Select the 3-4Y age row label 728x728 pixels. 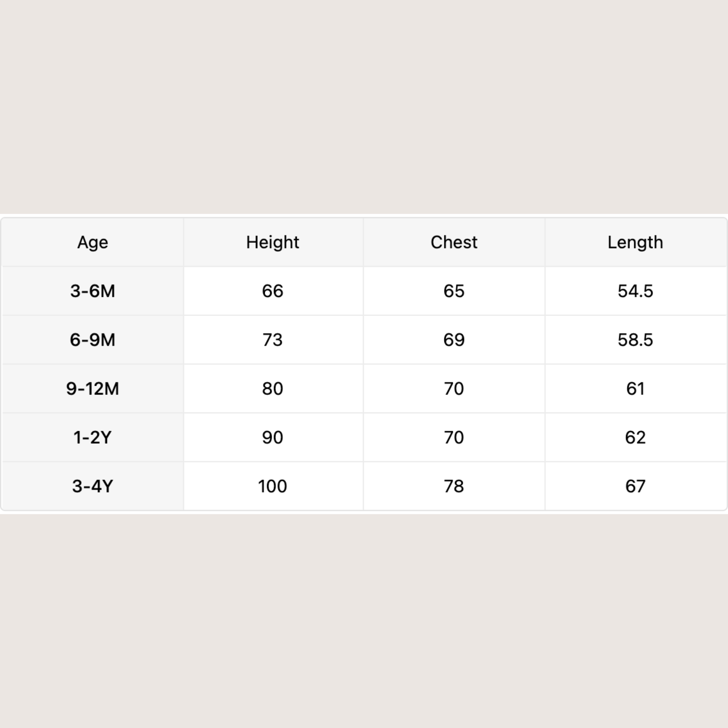[x=93, y=486]
